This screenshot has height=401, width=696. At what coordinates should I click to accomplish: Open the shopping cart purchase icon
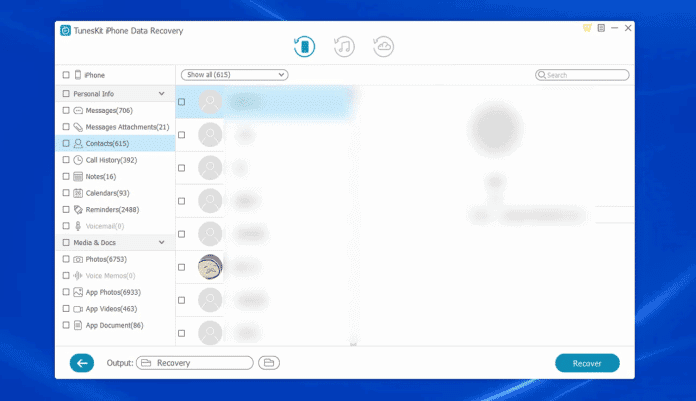[x=587, y=28]
